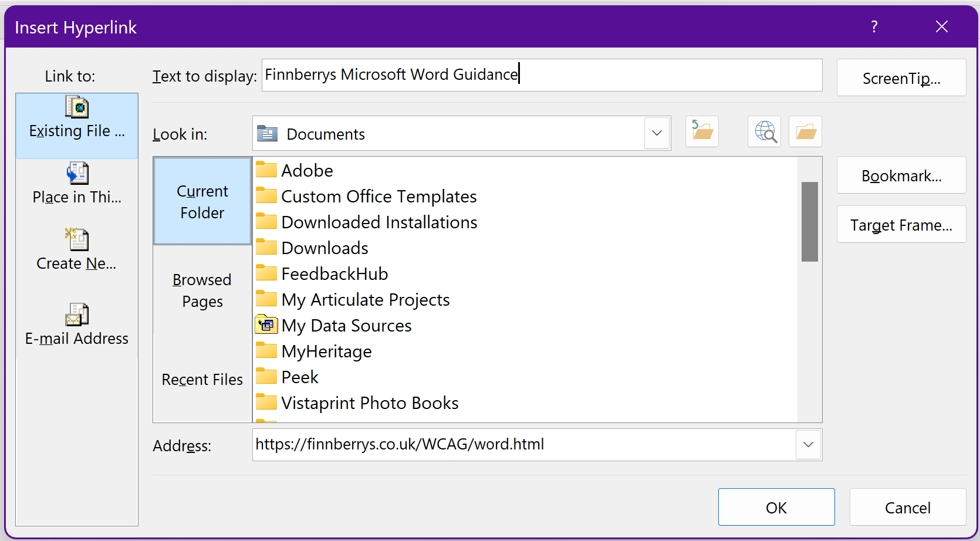The height and width of the screenshot is (541, 980).
Task: Click the Adobe folder icon
Action: 266,170
